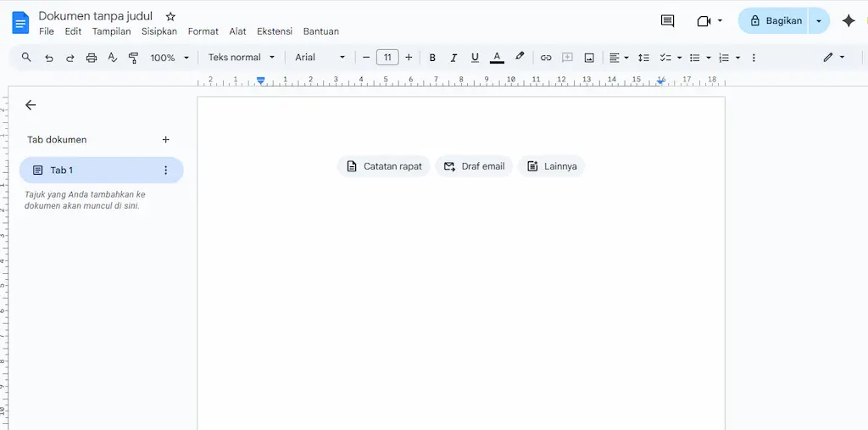Start a video call with camera icon

(x=704, y=21)
